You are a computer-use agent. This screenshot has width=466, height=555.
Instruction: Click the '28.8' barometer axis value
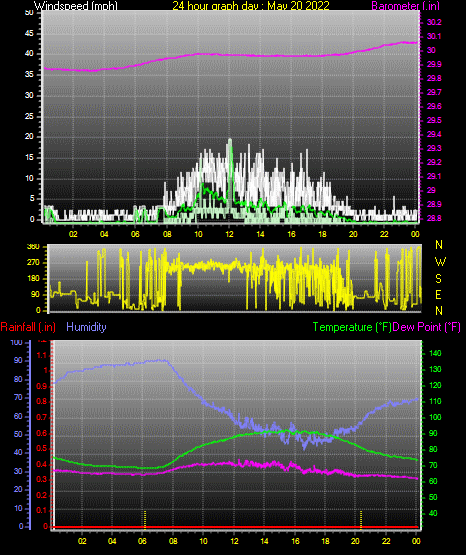[434, 218]
